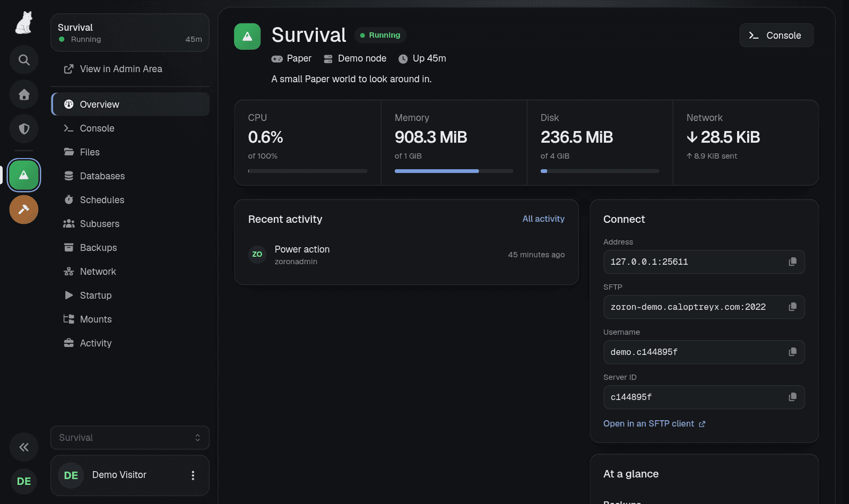Copy the server address 127.0.0.1:25611
849x504 pixels.
[793, 262]
